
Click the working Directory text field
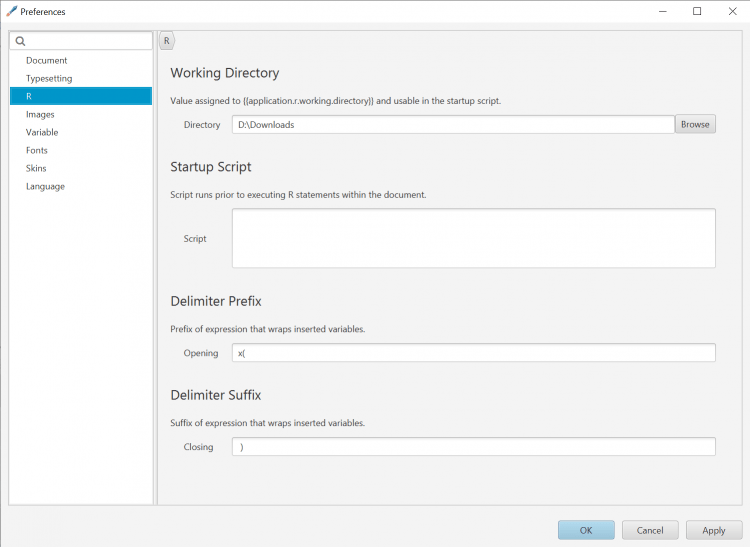(453, 125)
